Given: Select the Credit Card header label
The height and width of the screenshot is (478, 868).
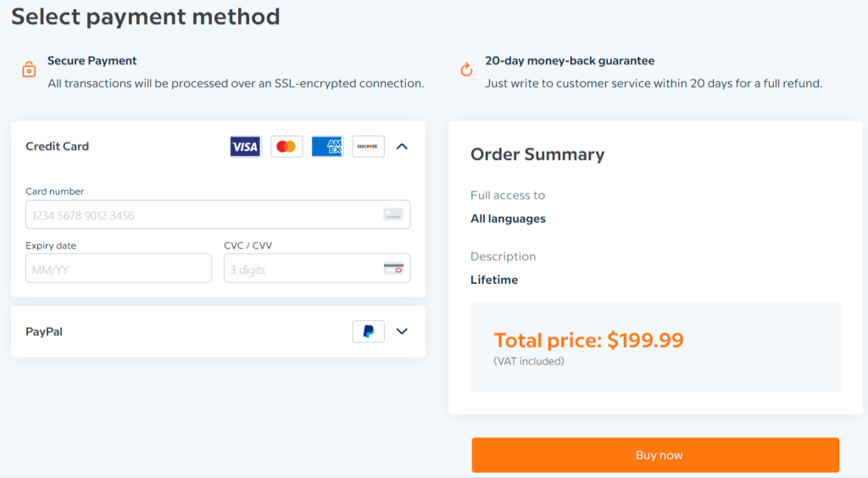Looking at the screenshot, I should tap(57, 147).
